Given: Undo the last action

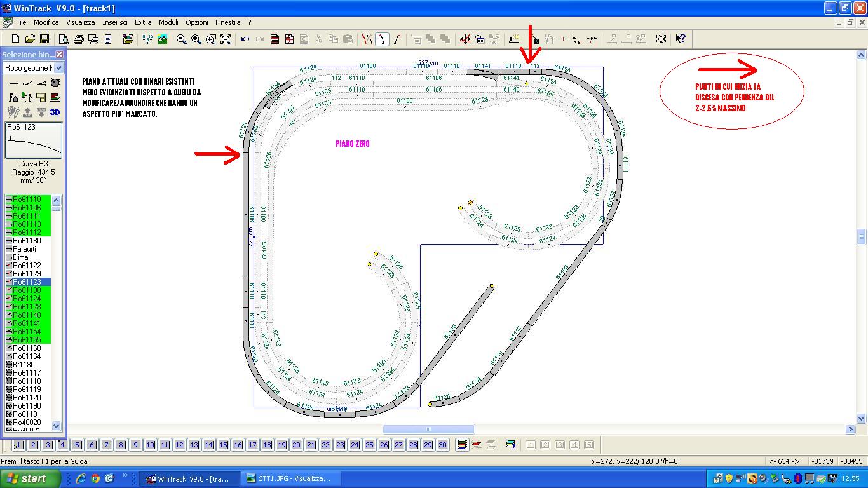Looking at the screenshot, I should [245, 39].
